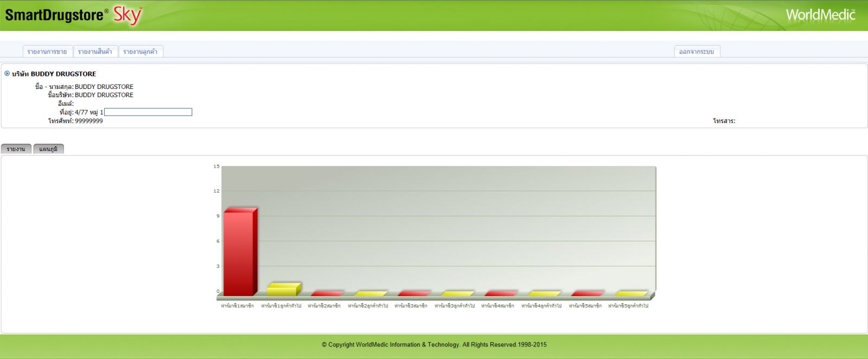Open the รายงานการขาย menu

click(x=47, y=52)
